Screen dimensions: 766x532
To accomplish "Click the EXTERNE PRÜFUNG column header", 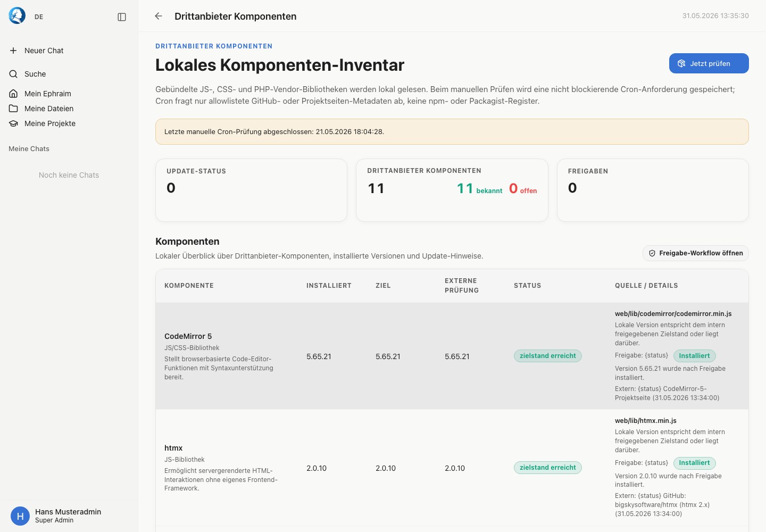I will [462, 286].
